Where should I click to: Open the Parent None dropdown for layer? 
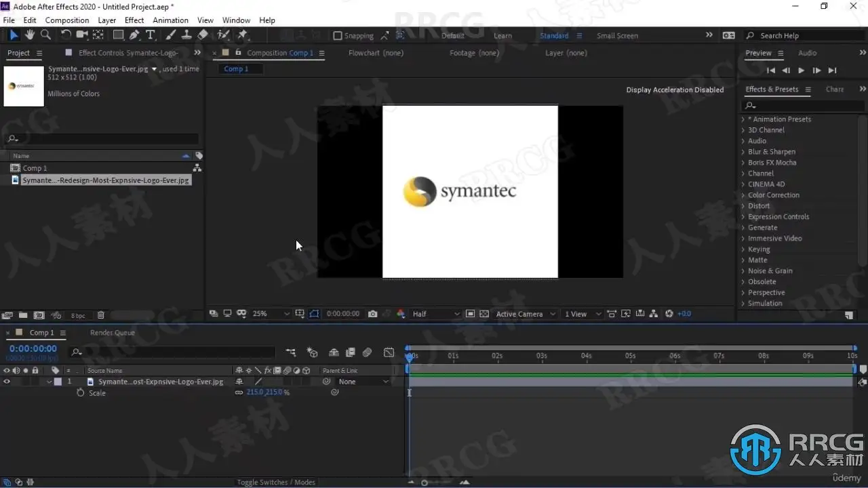[363, 382]
